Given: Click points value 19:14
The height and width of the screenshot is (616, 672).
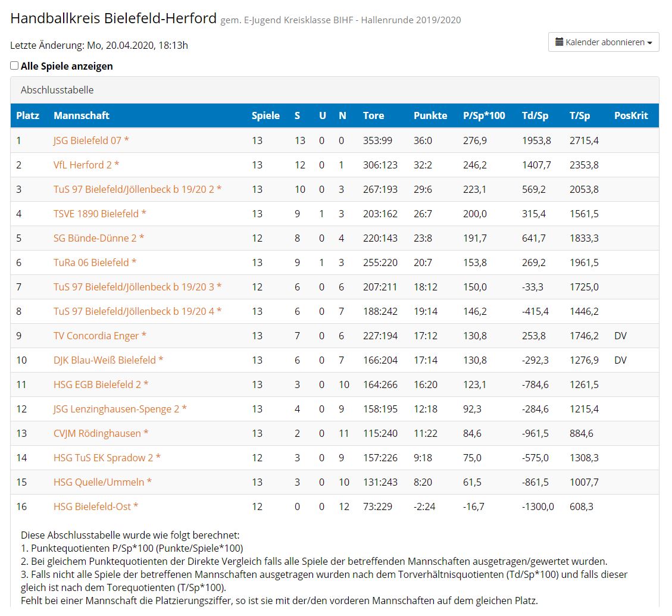Looking at the screenshot, I should point(426,312).
